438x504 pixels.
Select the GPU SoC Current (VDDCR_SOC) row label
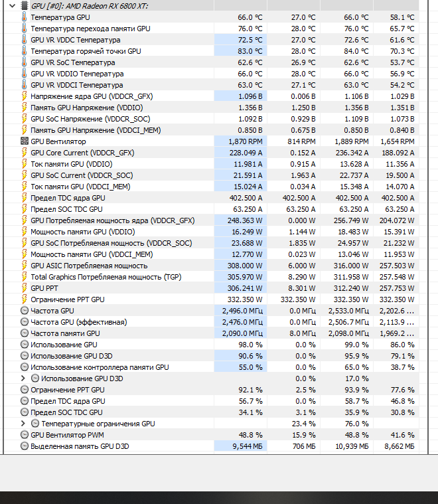click(82, 175)
